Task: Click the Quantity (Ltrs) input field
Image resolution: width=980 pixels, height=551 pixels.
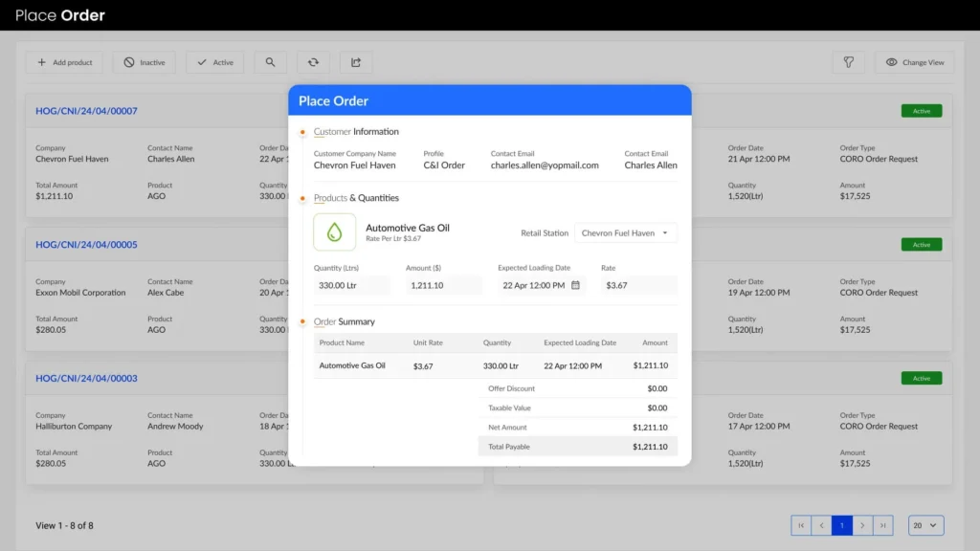Action: point(351,285)
